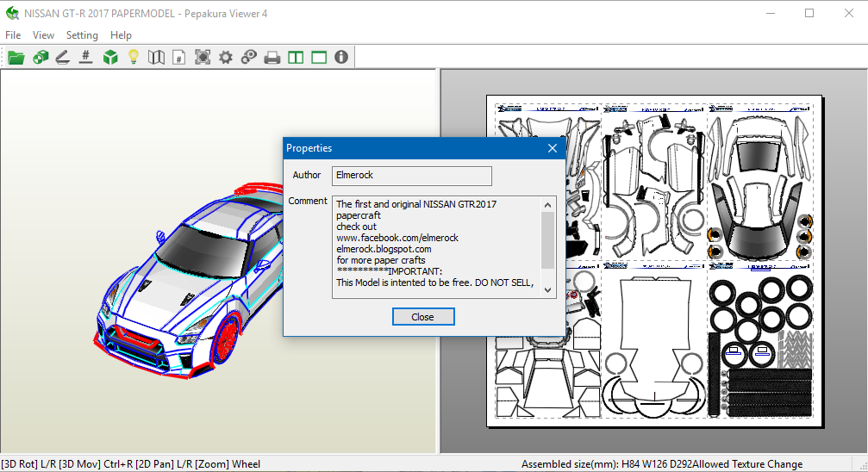The width and height of the screenshot is (868, 472).
Task: Click the top-right pattern page with car roof
Action: [x=760, y=182]
